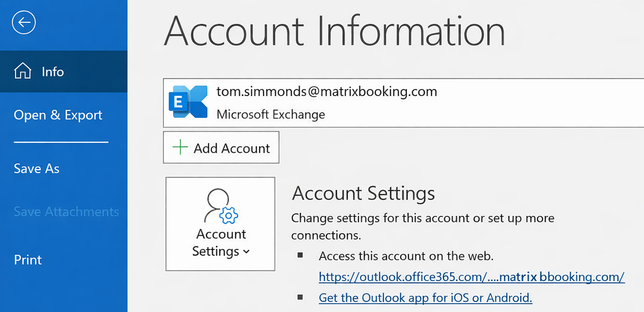Click the Account Settings gear-person icon
The height and width of the screenshot is (312, 644).
point(220,209)
